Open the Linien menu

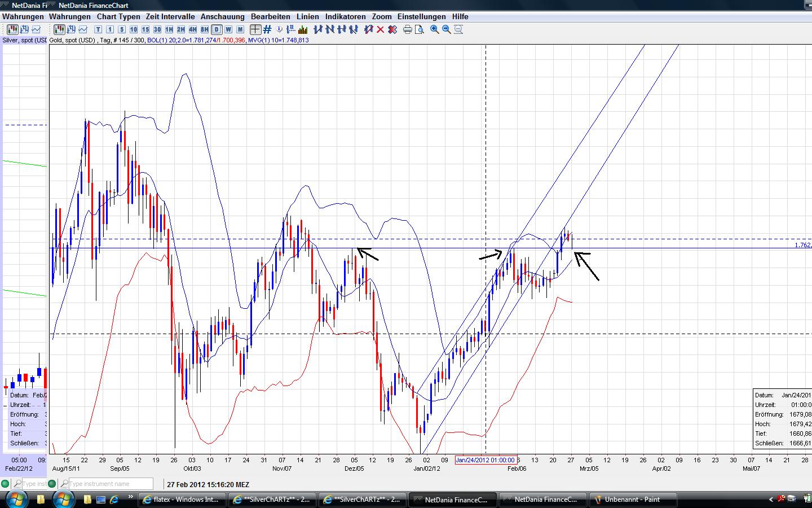tap(308, 16)
